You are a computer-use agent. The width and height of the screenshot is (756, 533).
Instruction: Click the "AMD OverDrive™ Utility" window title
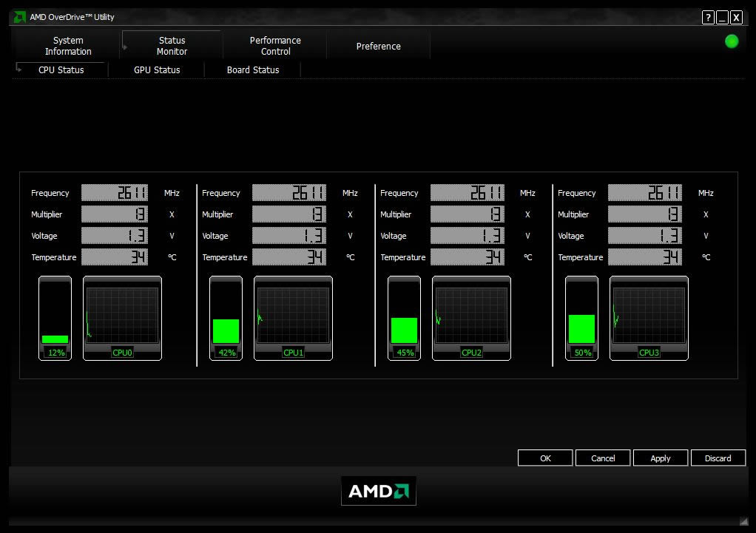point(72,17)
